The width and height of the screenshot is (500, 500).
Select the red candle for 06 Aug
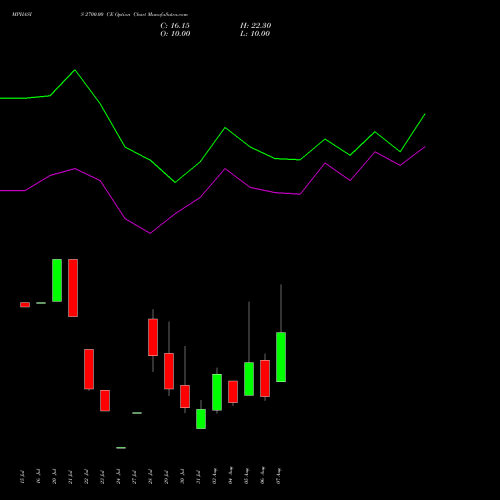265,378
